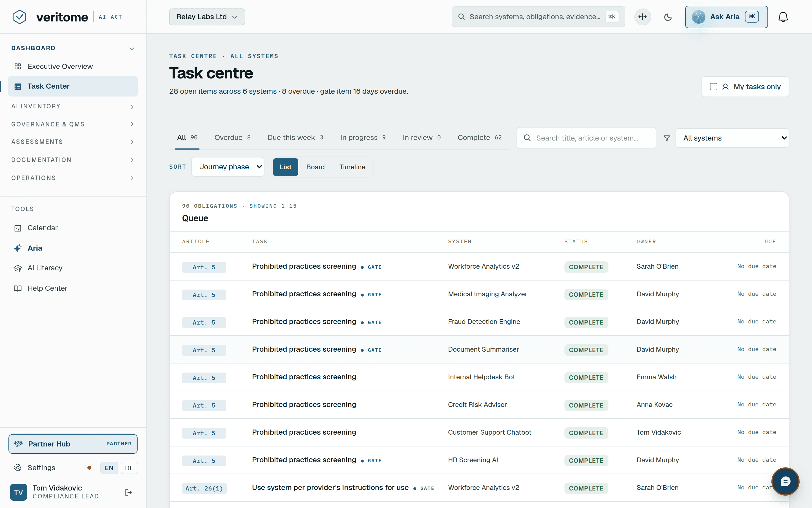Click the Document Summariser system cell
Viewport: 812px width, 508px height.
pyautogui.click(x=483, y=349)
